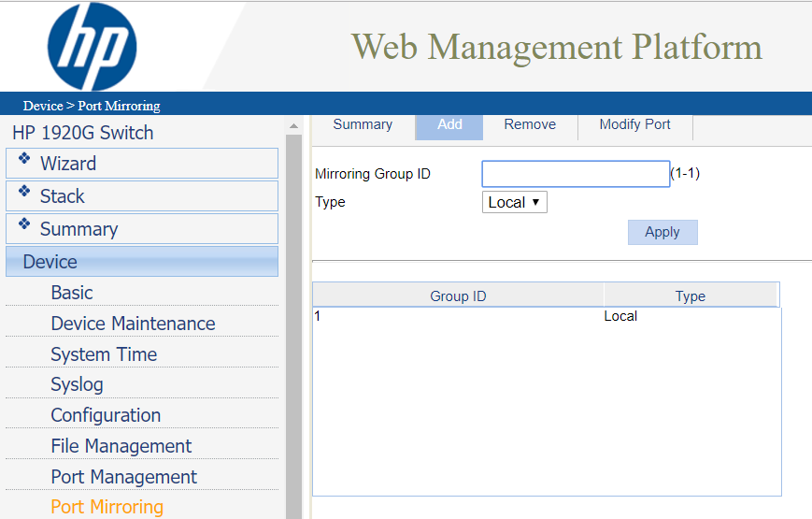The image size is (812, 519).
Task: Click the Apply button
Action: click(662, 232)
